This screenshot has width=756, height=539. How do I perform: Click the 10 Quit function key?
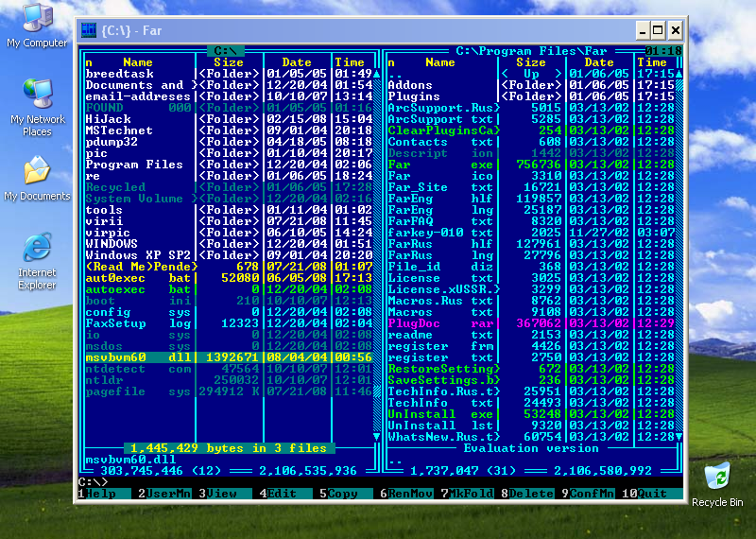click(652, 494)
